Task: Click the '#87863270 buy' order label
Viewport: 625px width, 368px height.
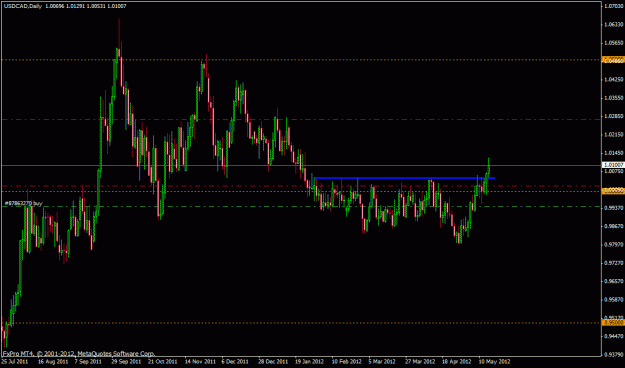Action: click(x=24, y=203)
